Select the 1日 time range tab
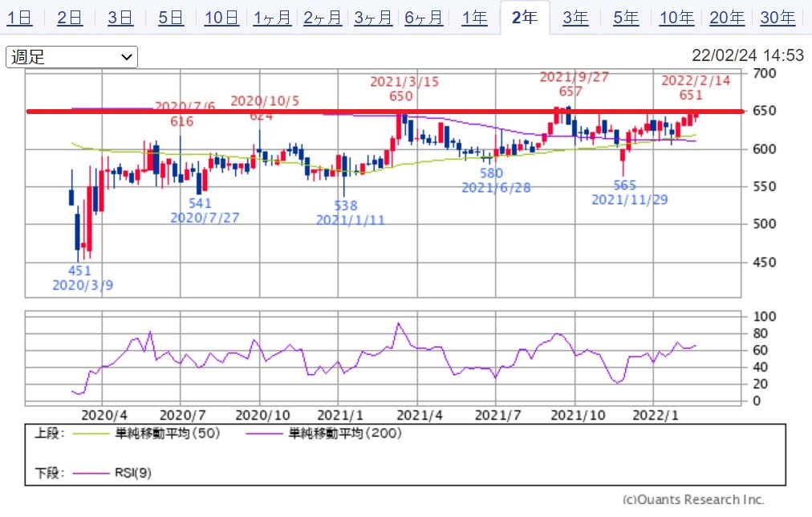This screenshot has width=812, height=517. (20, 18)
